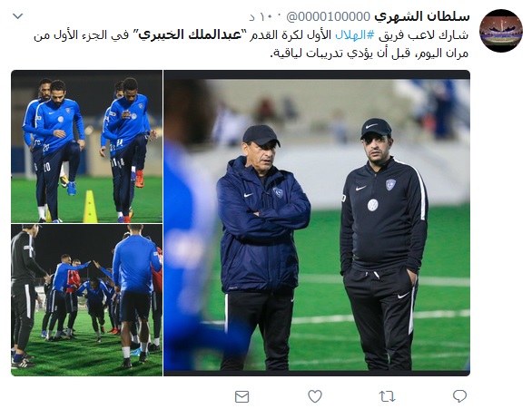The image size is (532, 409).
Task: Click the @0000100000 username handle
Action: (x=328, y=16)
